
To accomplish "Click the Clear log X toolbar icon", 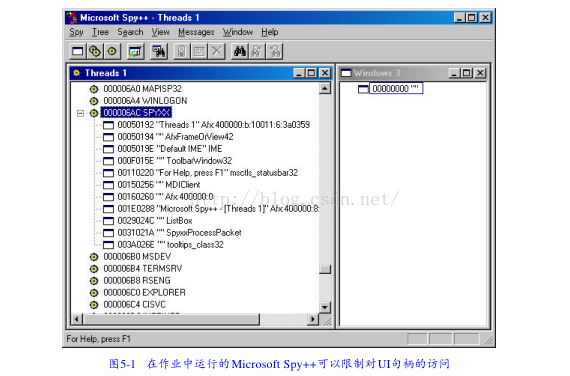I will (217, 51).
